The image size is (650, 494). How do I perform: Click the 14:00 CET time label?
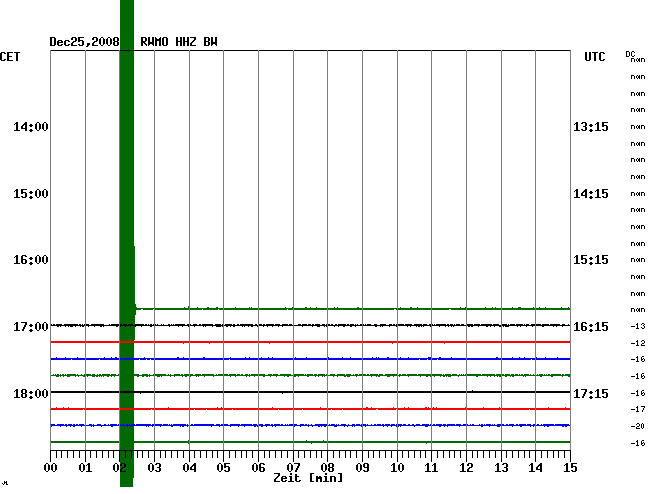click(x=31, y=126)
